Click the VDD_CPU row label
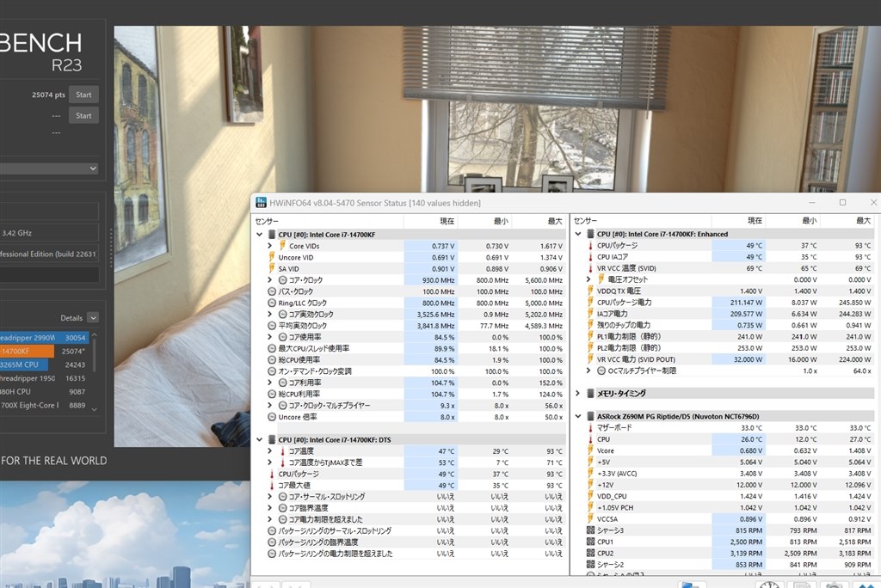881x588 pixels. click(x=612, y=496)
